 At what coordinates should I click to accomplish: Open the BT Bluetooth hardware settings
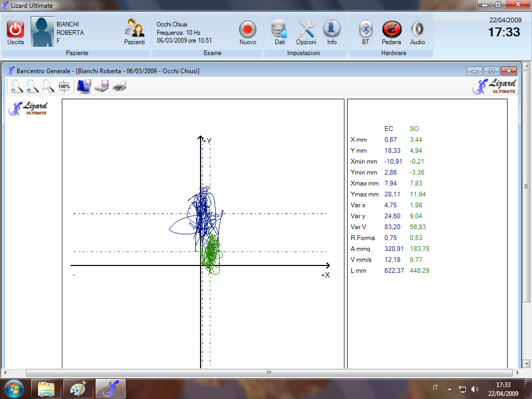pos(366,30)
